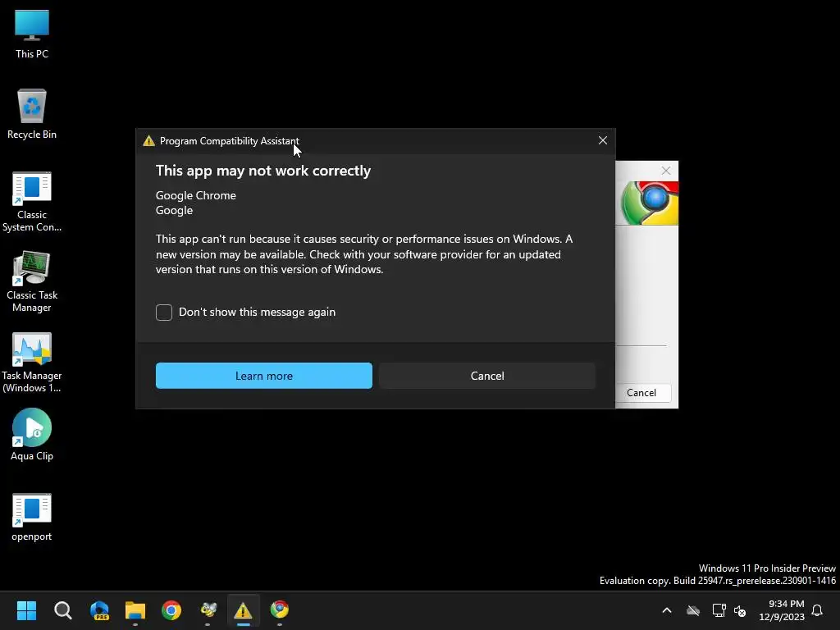
Task: Open the OneDrive cloud tray icon
Action: 693,610
